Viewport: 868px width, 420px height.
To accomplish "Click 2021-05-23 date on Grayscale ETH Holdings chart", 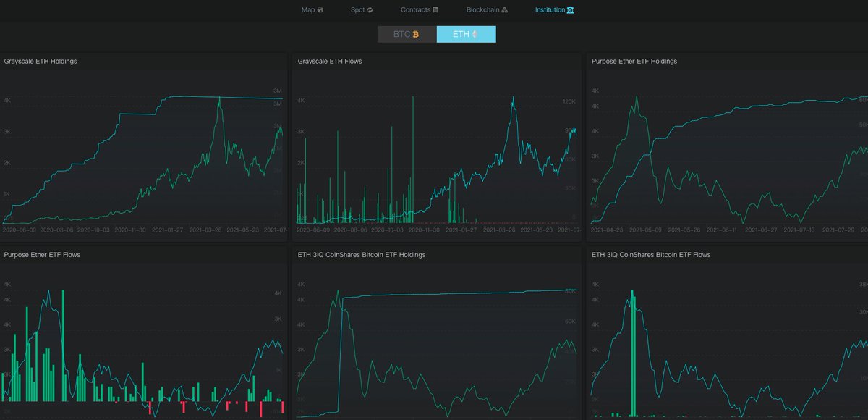I will 242,230.
